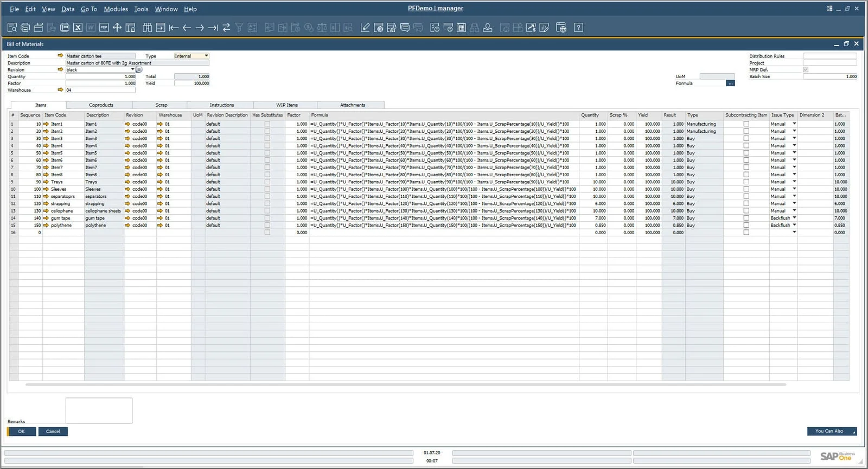The image size is (868, 469).
Task: Click the horizontal scrollbar below the items grid
Action: [406, 384]
